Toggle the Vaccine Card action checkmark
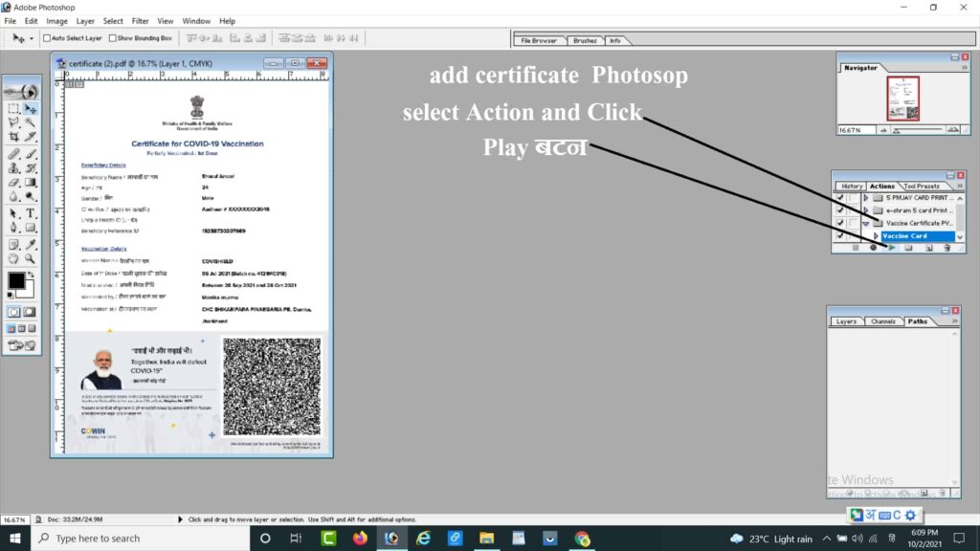 [840, 236]
